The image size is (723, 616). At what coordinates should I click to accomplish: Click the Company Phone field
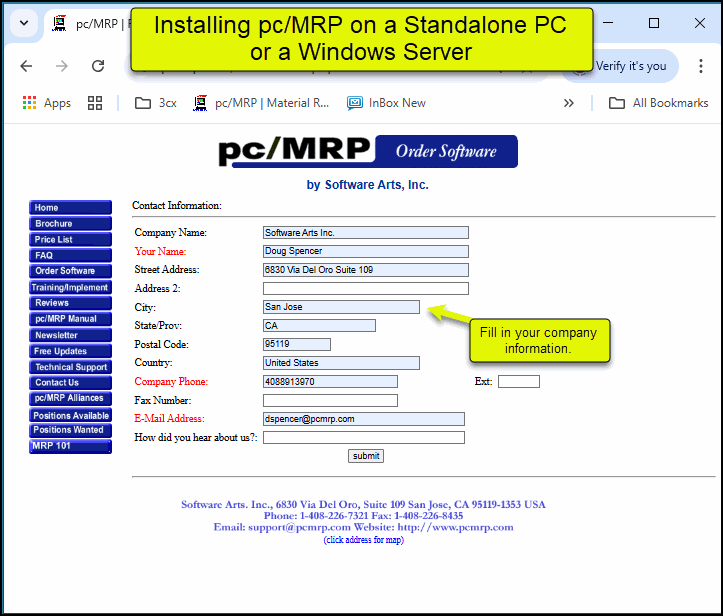tap(330, 382)
